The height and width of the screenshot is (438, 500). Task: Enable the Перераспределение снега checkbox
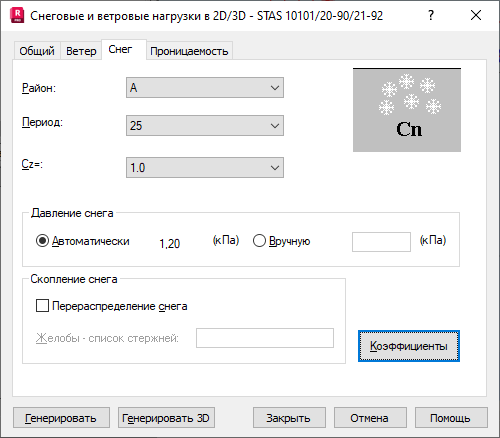click(42, 306)
